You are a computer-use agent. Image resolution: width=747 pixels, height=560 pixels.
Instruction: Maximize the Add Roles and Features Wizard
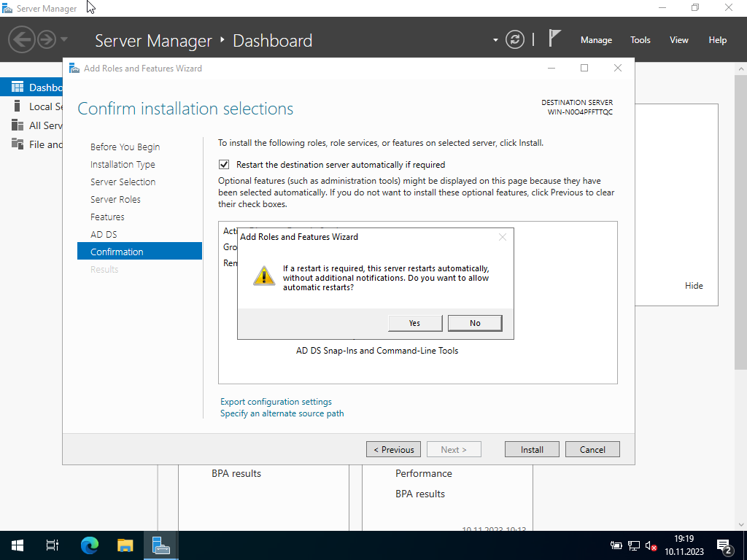click(x=584, y=68)
